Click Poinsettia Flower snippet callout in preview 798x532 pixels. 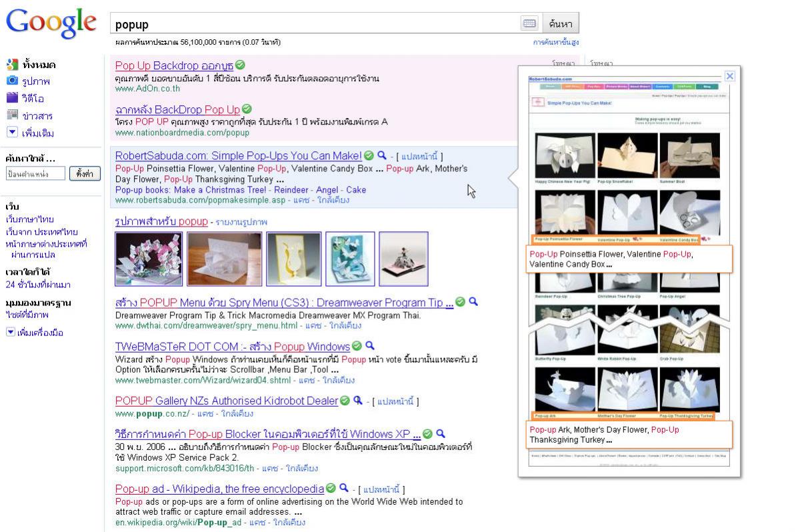click(x=629, y=259)
